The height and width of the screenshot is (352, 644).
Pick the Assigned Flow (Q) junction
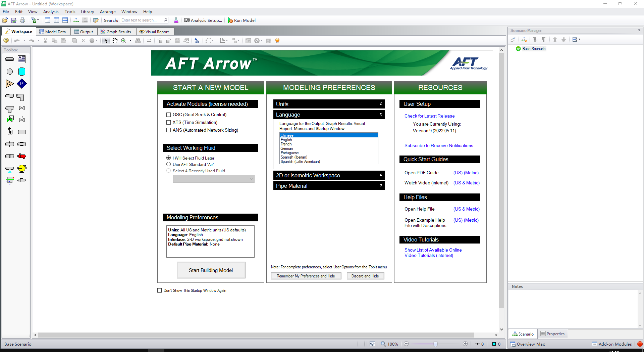click(x=10, y=84)
